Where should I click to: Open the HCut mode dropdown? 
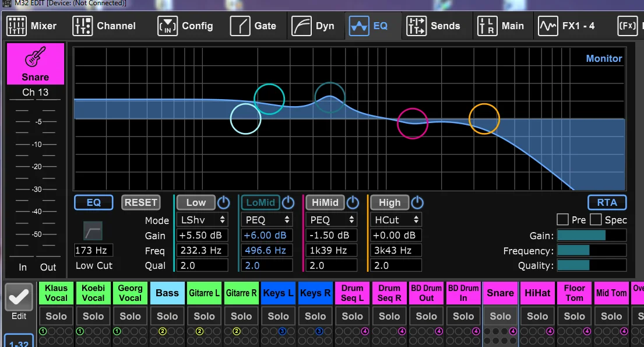point(396,219)
